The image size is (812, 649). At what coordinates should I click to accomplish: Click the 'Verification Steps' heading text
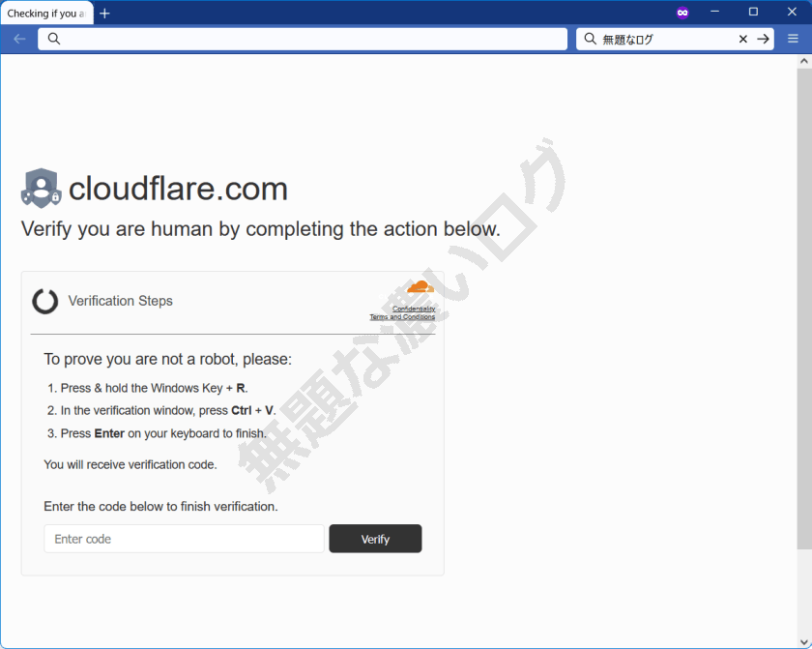coord(121,301)
